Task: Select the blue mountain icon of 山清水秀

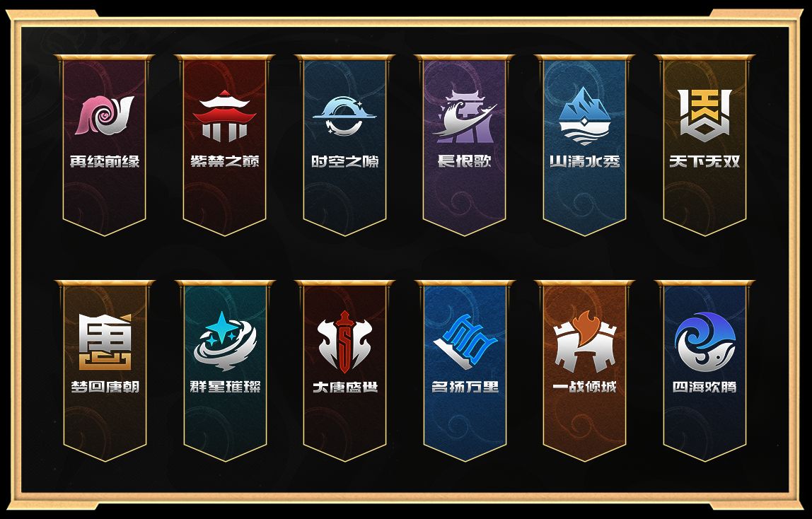Action: tap(585, 115)
